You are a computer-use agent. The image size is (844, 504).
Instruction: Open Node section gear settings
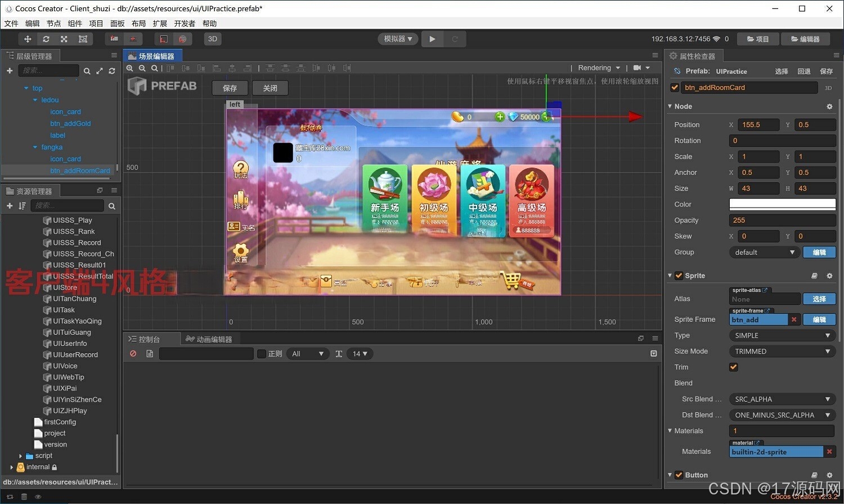829,106
